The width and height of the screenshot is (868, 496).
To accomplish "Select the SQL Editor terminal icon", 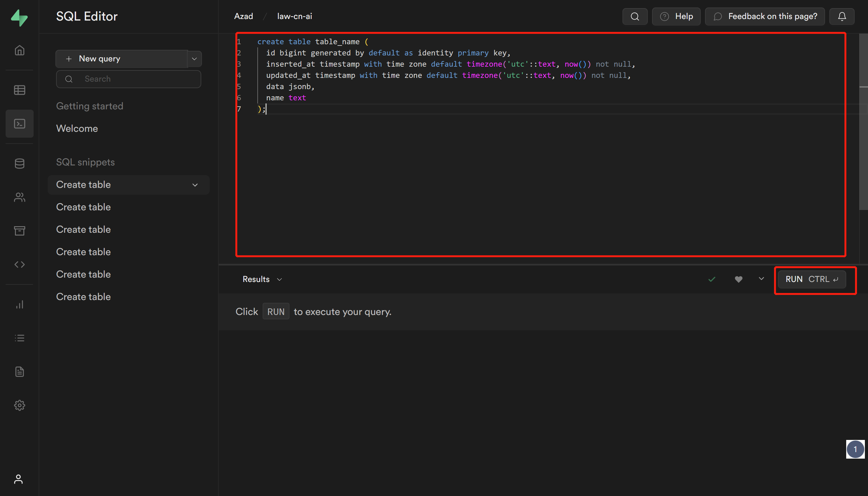I will pyautogui.click(x=19, y=123).
